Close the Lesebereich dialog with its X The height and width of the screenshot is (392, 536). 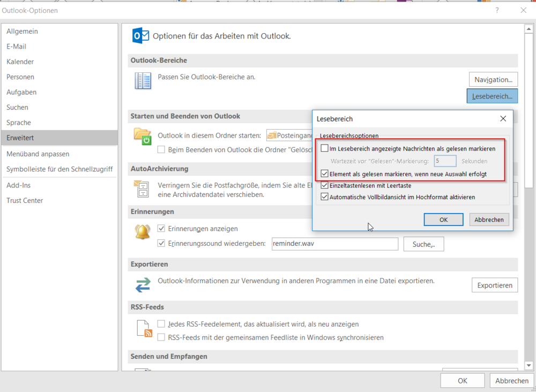(x=503, y=118)
